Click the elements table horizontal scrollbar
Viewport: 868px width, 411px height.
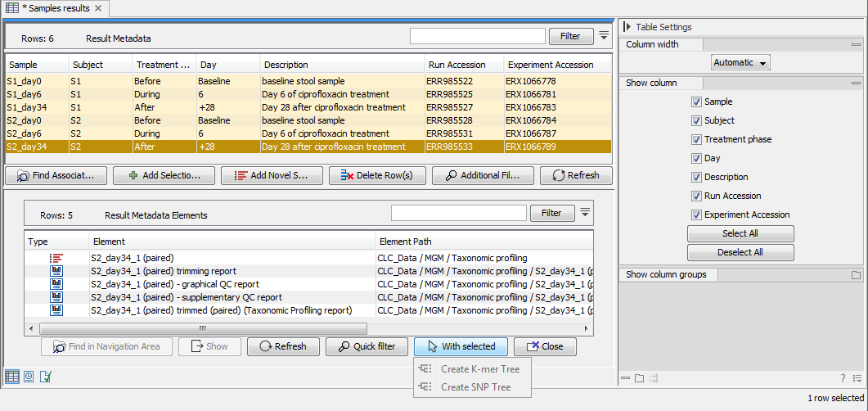[202, 328]
